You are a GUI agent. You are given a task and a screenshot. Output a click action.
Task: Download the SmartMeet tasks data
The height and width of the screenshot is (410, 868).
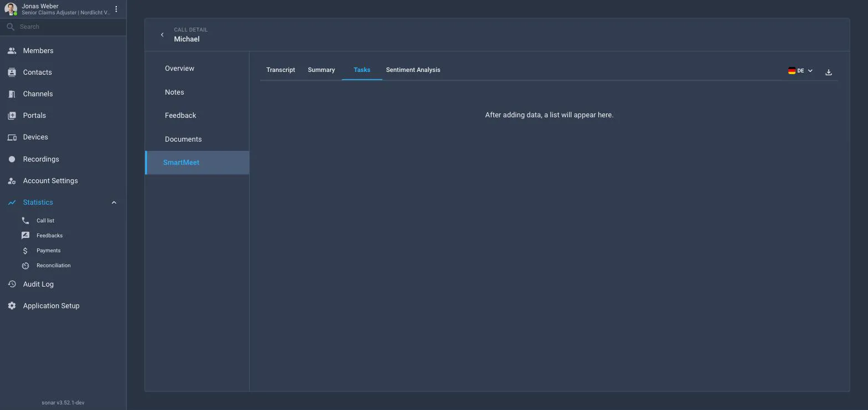pos(829,72)
